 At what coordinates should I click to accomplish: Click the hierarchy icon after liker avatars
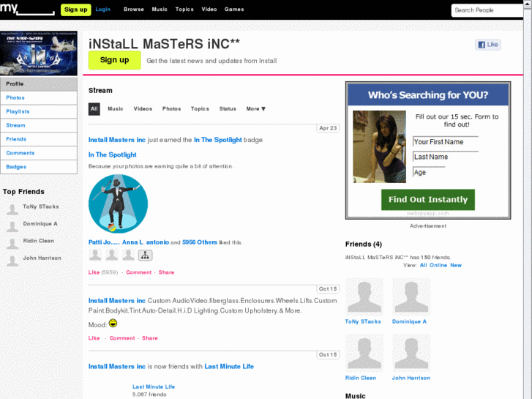click(x=145, y=256)
